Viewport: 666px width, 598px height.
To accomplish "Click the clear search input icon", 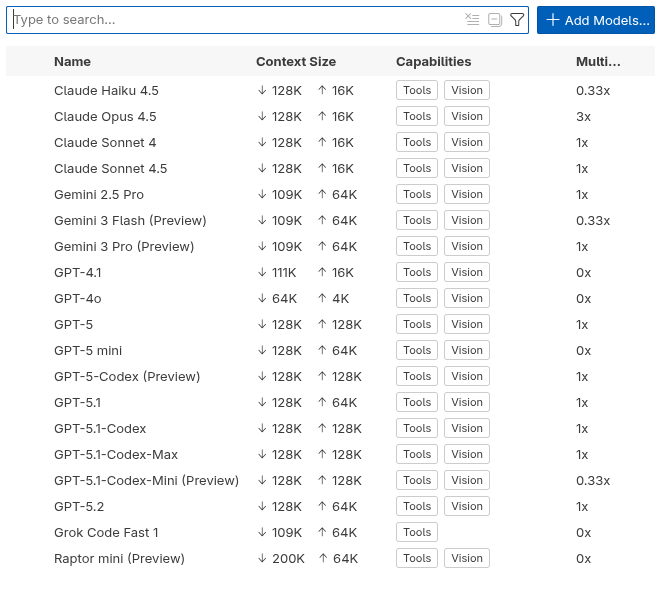I will [x=472, y=20].
